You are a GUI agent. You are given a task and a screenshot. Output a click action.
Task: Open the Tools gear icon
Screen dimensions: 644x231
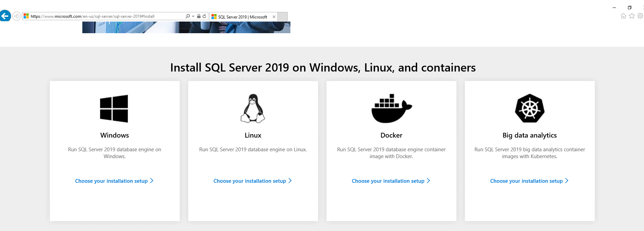(640, 16)
